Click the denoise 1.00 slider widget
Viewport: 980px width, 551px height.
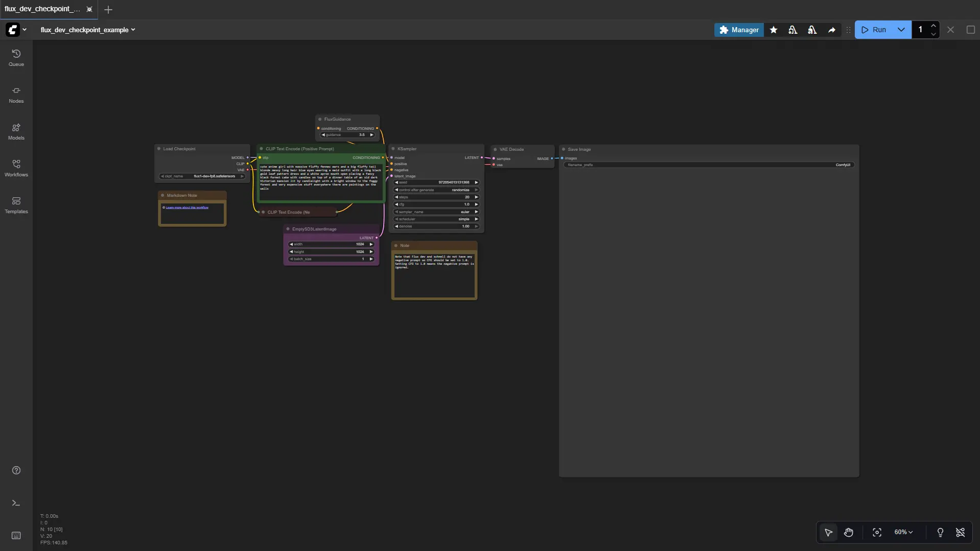click(436, 226)
